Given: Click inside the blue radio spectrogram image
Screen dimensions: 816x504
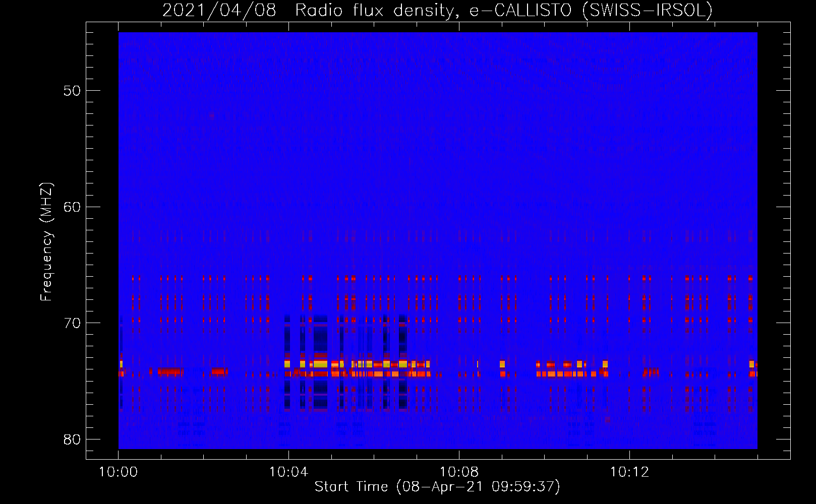Looking at the screenshot, I should 438,240.
